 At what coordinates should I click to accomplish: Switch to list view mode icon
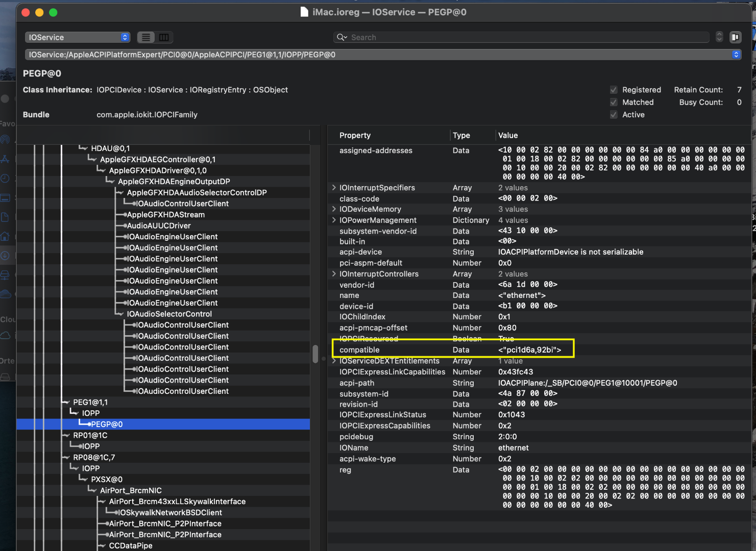tap(146, 37)
